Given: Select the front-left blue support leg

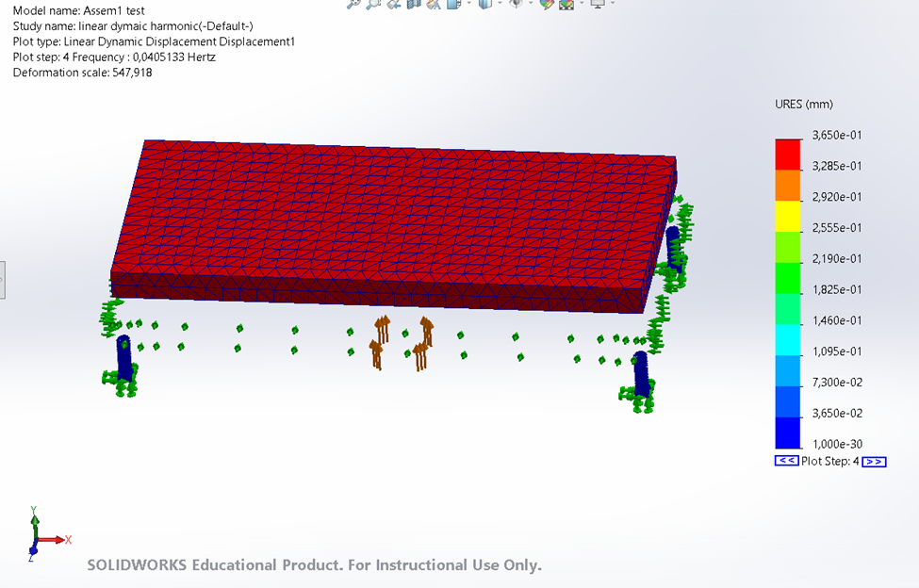Looking at the screenshot, I should click(x=123, y=358).
